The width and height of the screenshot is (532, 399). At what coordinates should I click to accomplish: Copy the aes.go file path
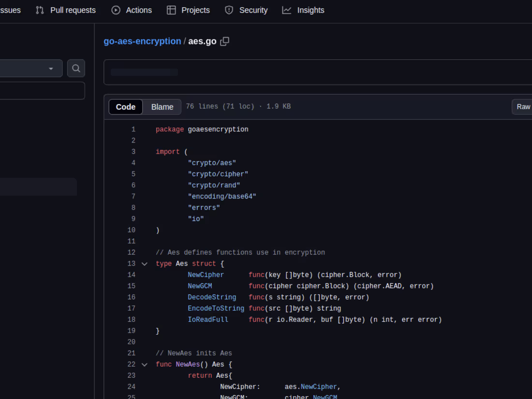[224, 42]
